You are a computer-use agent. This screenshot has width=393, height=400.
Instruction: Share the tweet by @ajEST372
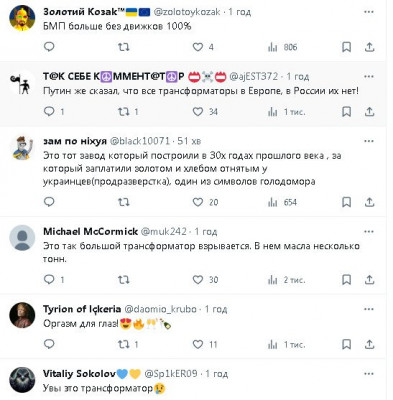click(x=369, y=111)
